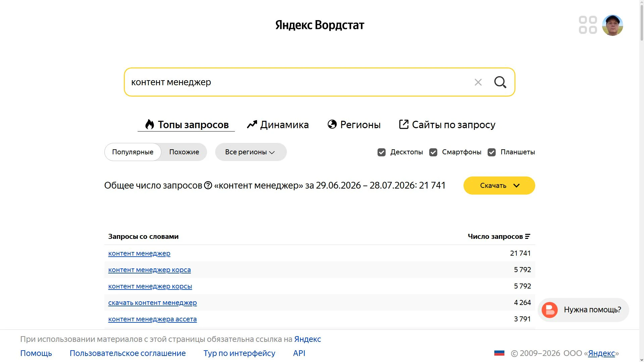Image resolution: width=644 pixels, height=362 pixels.
Task: Switch to the Топы запросов tab
Action: (x=186, y=124)
